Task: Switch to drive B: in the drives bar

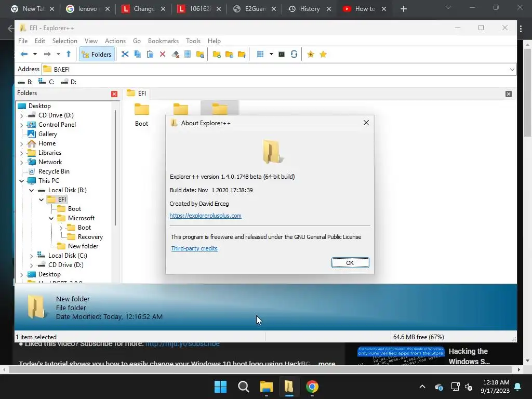Action: point(25,82)
